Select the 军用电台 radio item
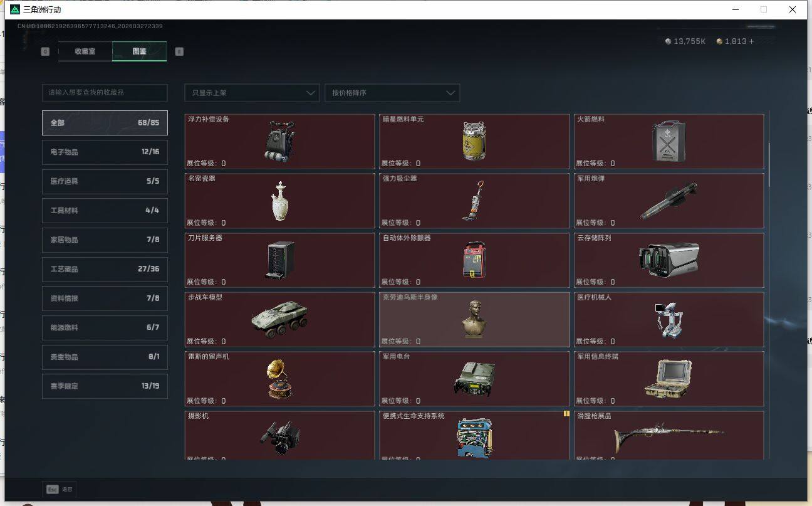812x506 pixels. tap(474, 379)
